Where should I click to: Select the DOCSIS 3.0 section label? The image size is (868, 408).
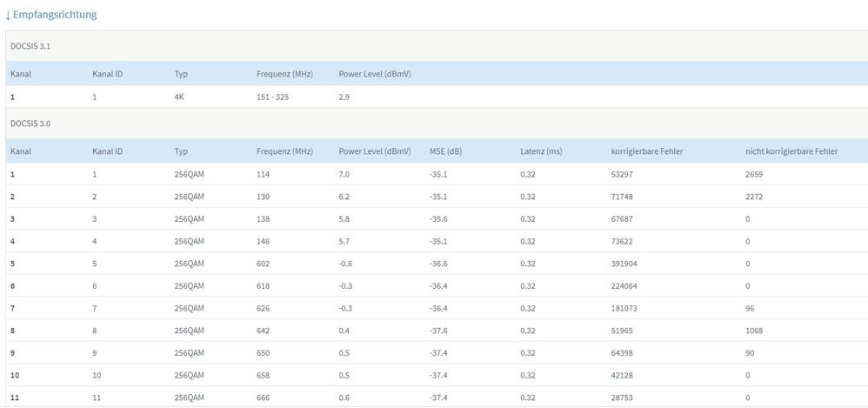(30, 124)
